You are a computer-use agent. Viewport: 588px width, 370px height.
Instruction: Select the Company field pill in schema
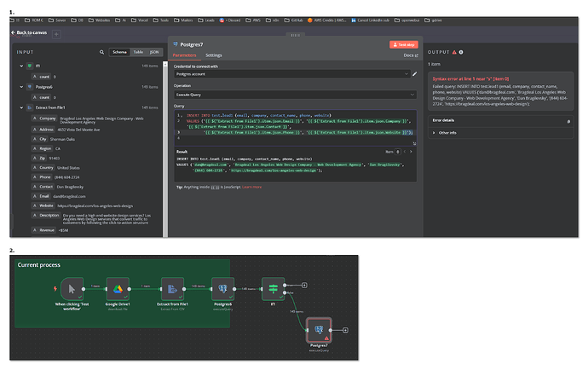tap(44, 119)
